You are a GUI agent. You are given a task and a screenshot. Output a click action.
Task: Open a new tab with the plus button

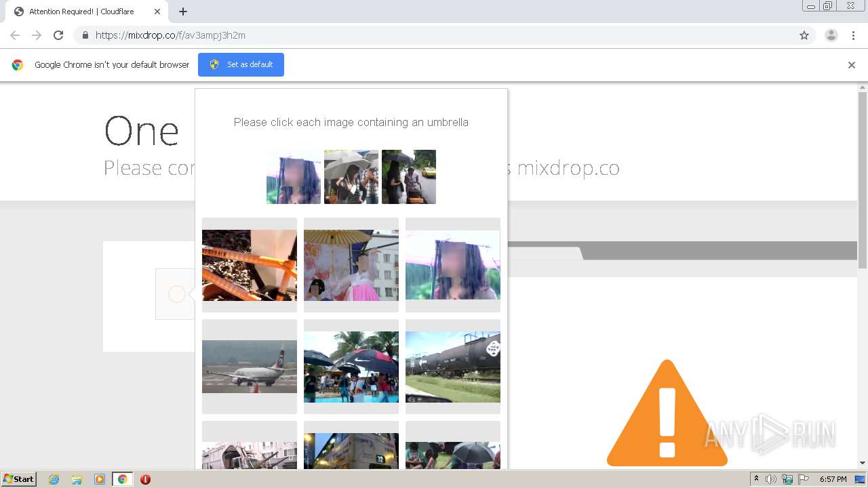tap(183, 12)
